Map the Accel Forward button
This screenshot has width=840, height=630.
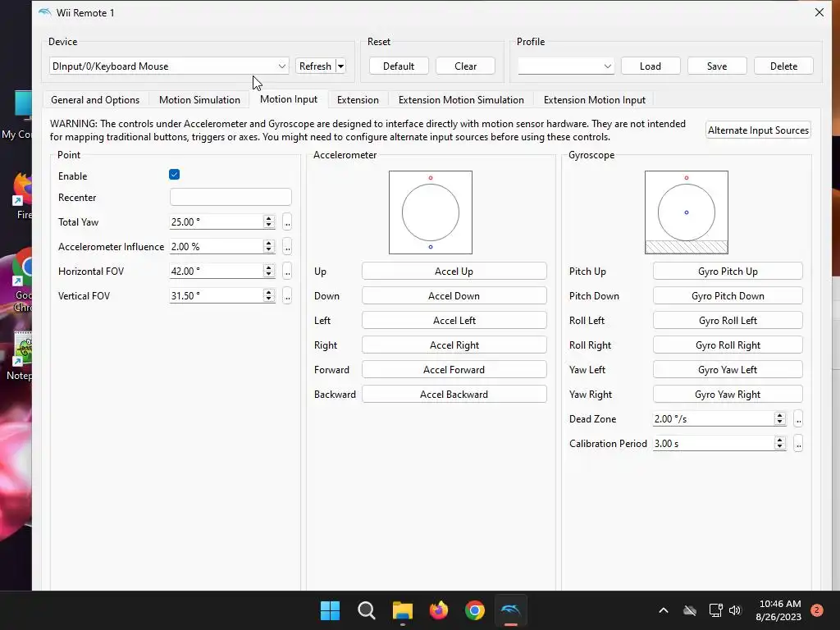pyautogui.click(x=454, y=370)
